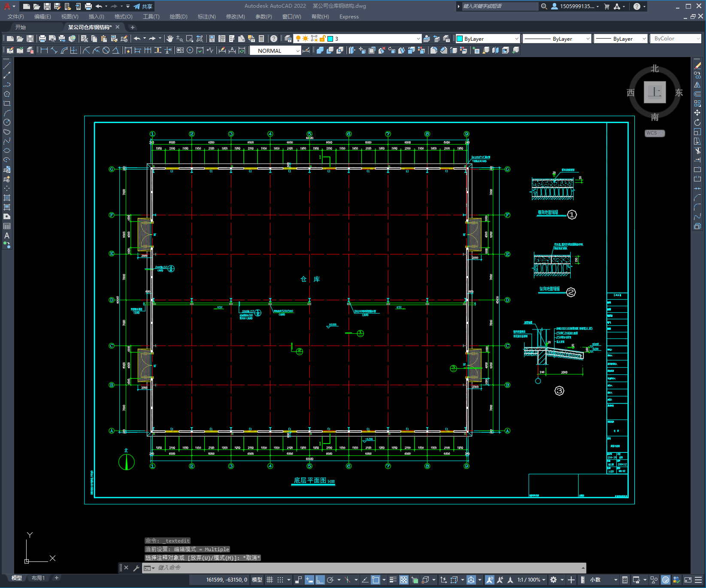This screenshot has height=588, width=706.
Task: Select the Erase modify tool
Action: 697,66
